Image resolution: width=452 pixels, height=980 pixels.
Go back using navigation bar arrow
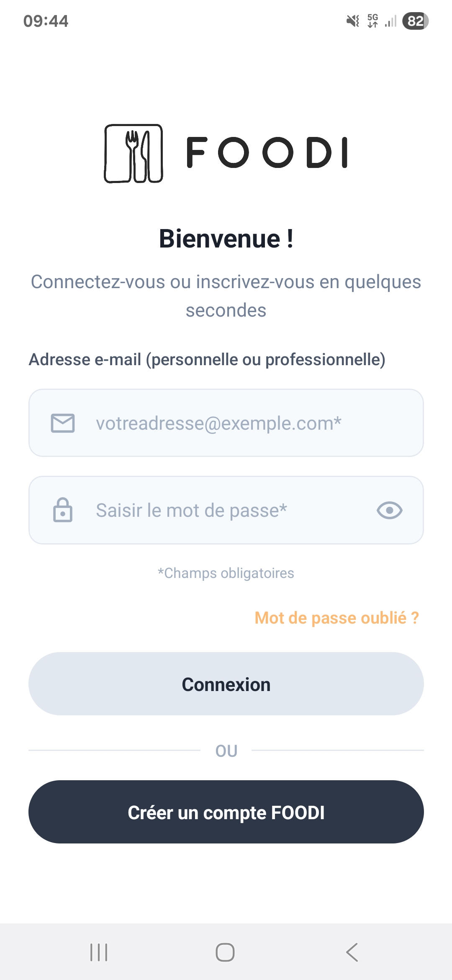tap(352, 952)
